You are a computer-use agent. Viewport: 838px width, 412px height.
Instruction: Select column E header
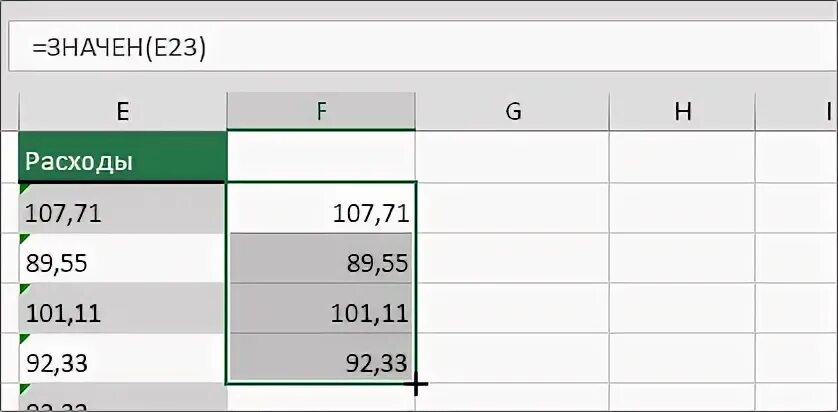coord(123,111)
